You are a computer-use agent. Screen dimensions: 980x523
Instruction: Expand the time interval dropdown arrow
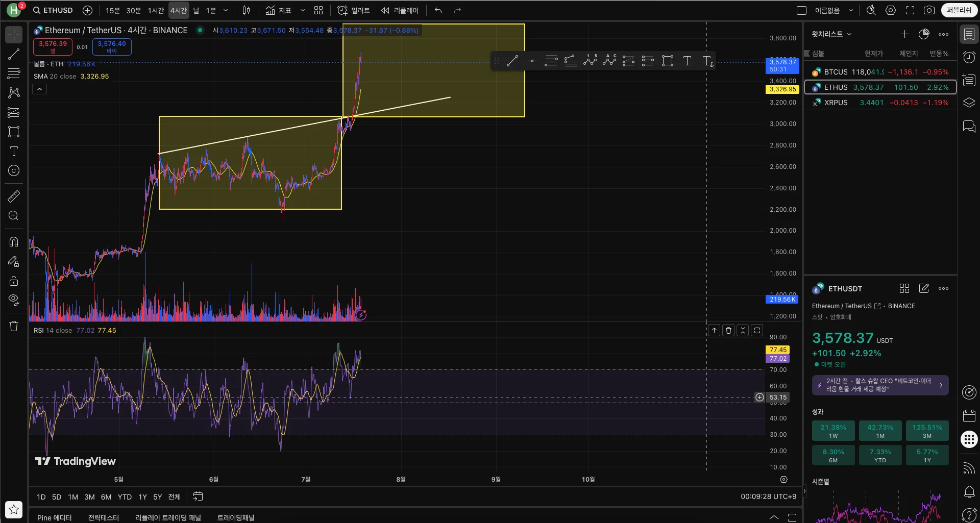pyautogui.click(x=226, y=10)
